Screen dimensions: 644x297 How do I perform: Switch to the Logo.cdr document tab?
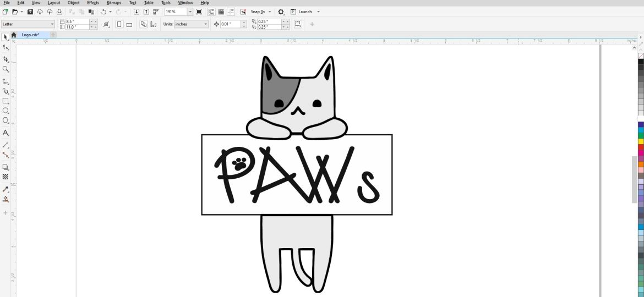(30, 35)
